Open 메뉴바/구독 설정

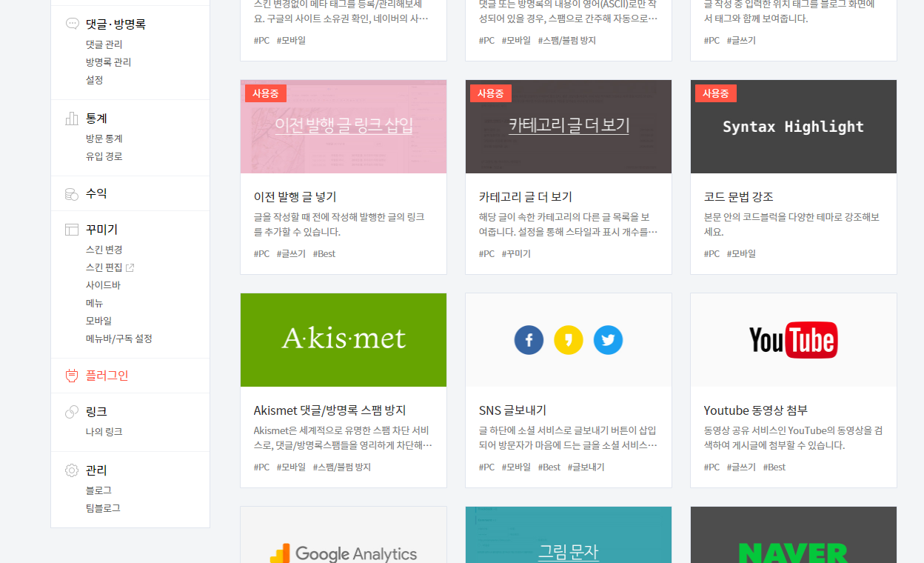pyautogui.click(x=118, y=339)
